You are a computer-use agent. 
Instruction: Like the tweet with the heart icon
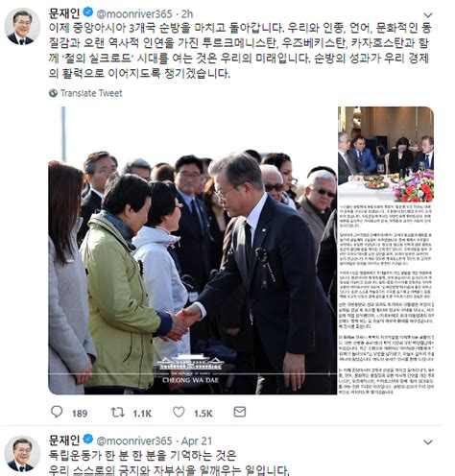click(x=179, y=412)
